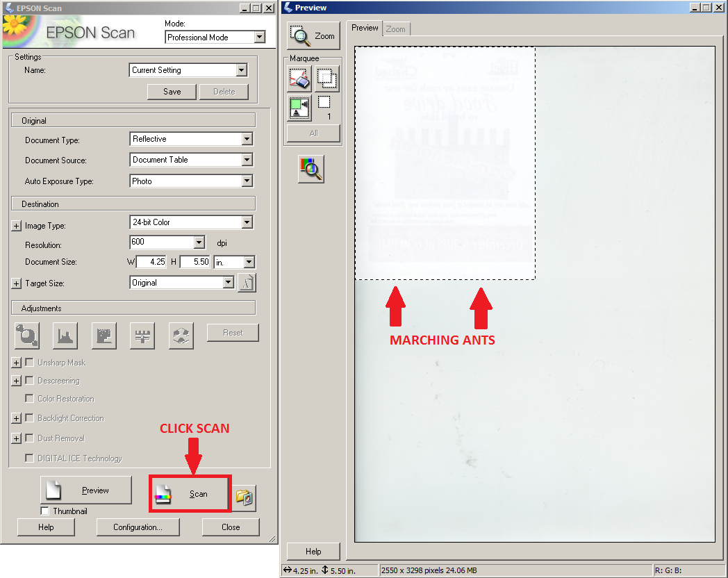Open the Histogram Adjustment icon
Image resolution: width=728 pixels, height=578 pixels.
click(65, 335)
